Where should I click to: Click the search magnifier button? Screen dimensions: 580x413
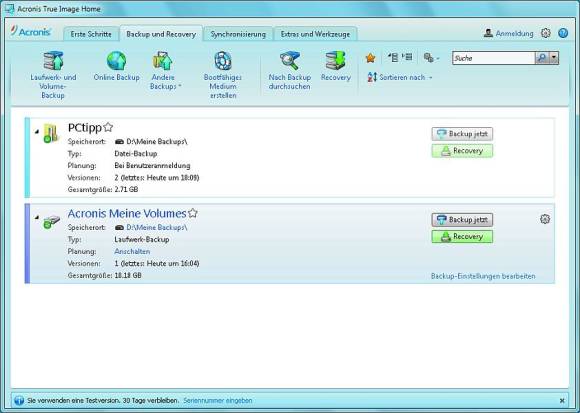[x=541, y=58]
